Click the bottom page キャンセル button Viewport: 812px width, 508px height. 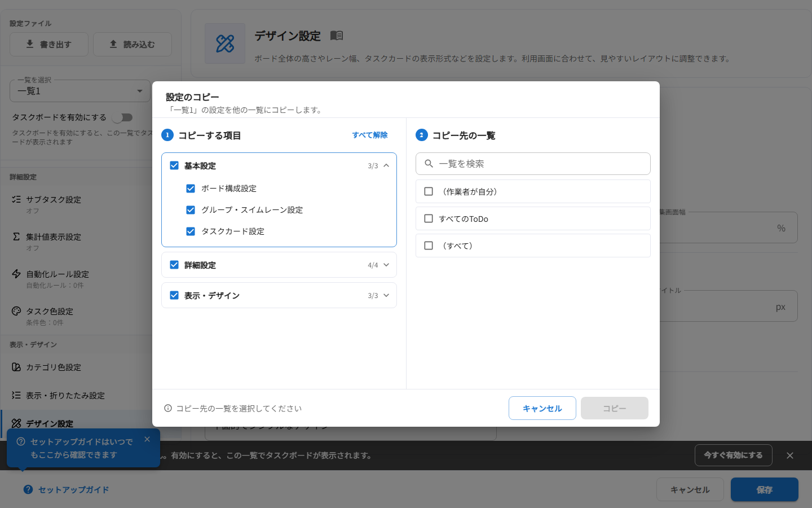coord(690,489)
